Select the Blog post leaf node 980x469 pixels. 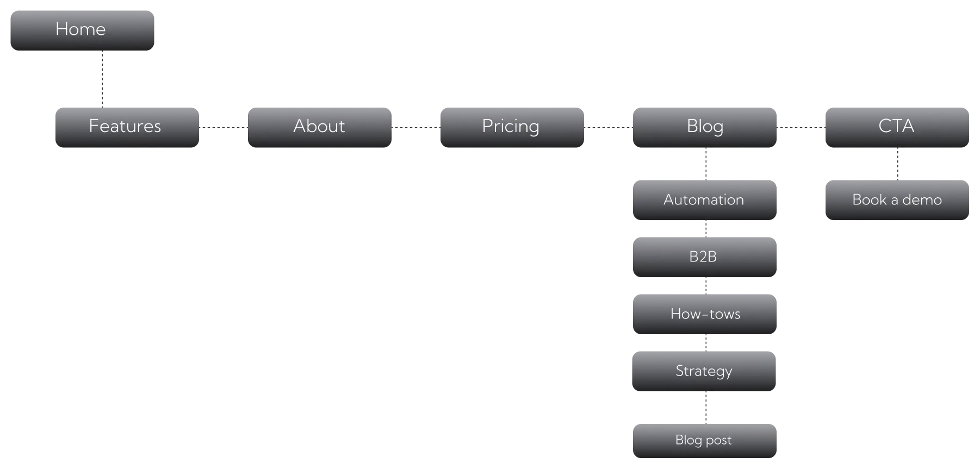click(x=704, y=440)
